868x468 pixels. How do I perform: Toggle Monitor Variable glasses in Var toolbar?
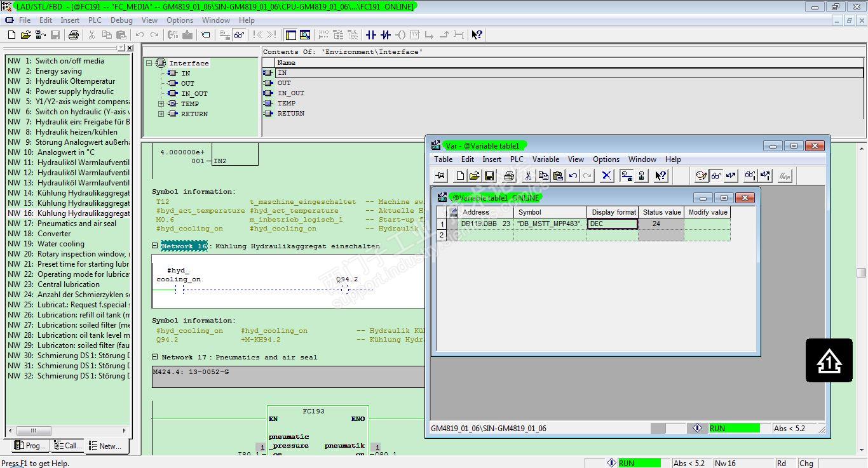(x=716, y=176)
